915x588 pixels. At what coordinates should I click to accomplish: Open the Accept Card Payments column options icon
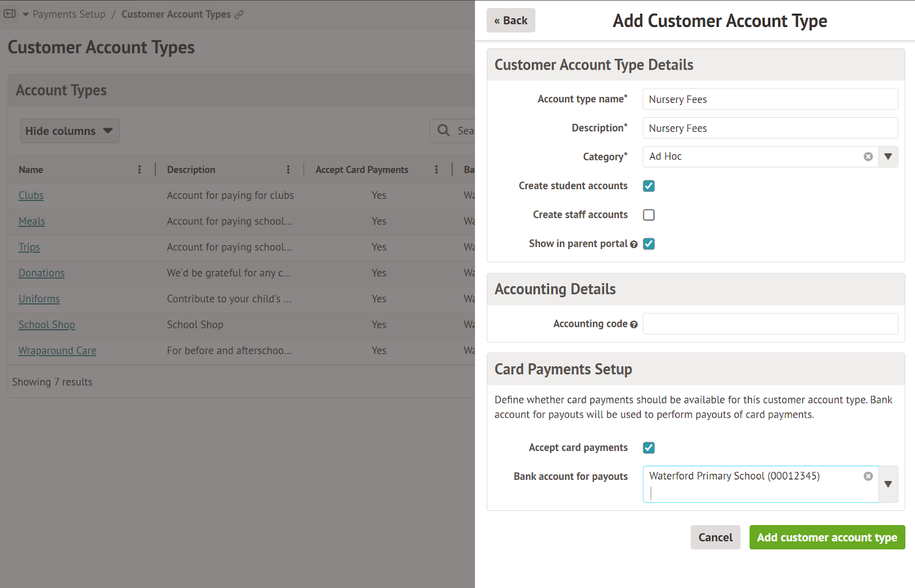click(x=436, y=170)
